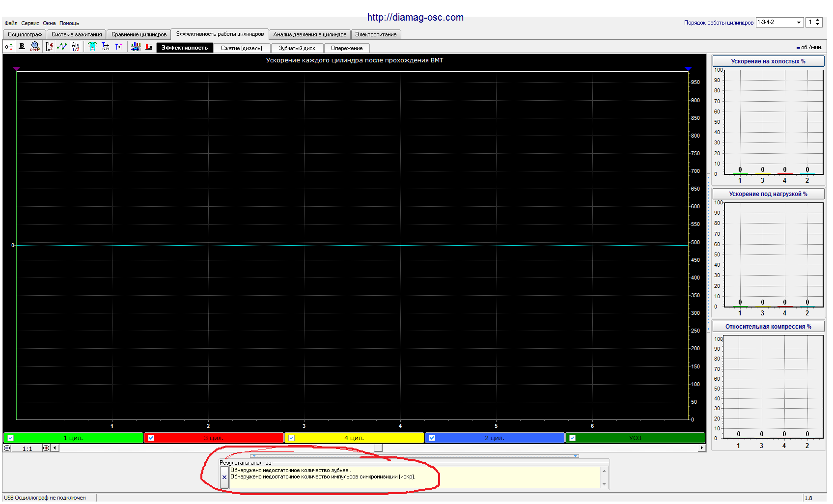Click the dotted splitter above analysis results
Viewport: 833px width, 504px height.
pos(415,456)
